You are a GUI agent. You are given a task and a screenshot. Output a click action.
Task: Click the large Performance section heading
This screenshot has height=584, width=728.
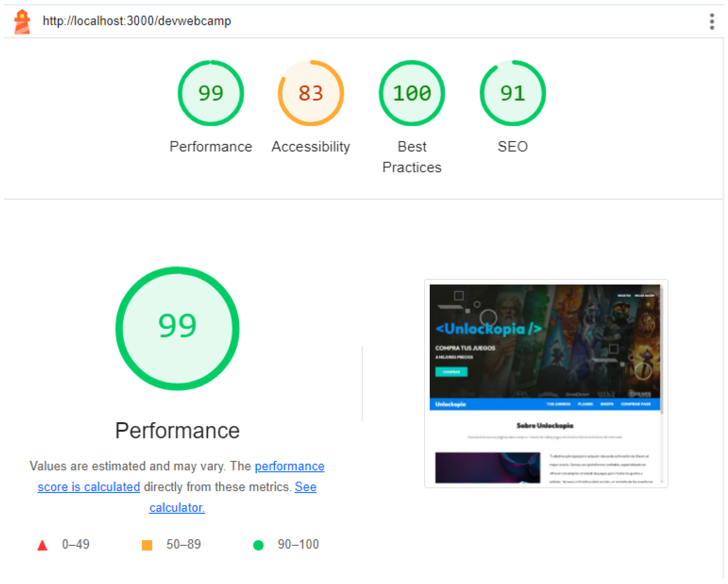coord(177,431)
